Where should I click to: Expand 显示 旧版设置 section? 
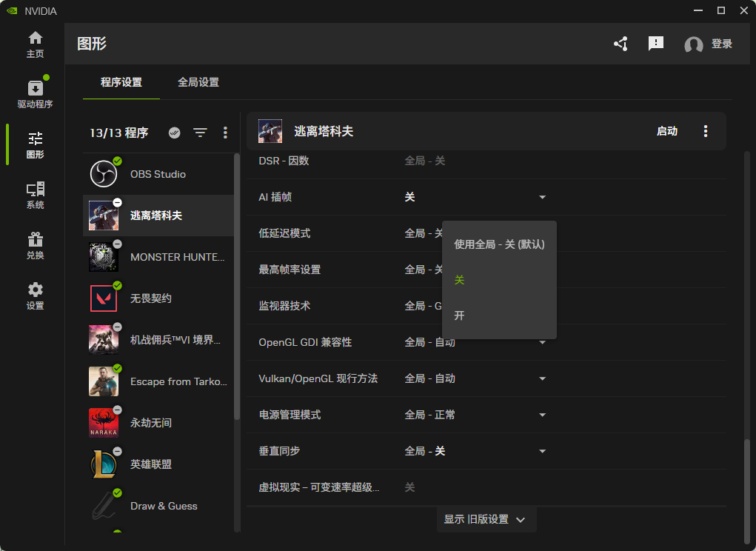tap(485, 519)
